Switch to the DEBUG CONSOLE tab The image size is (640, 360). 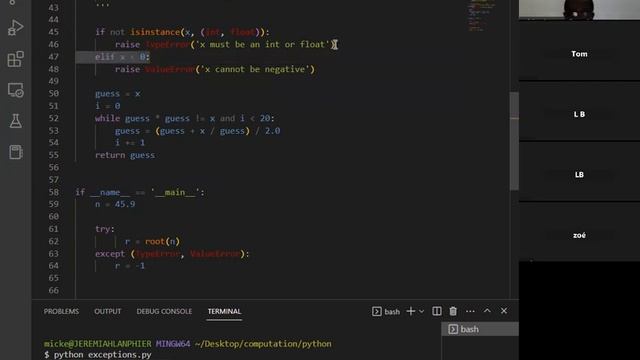tap(164, 311)
